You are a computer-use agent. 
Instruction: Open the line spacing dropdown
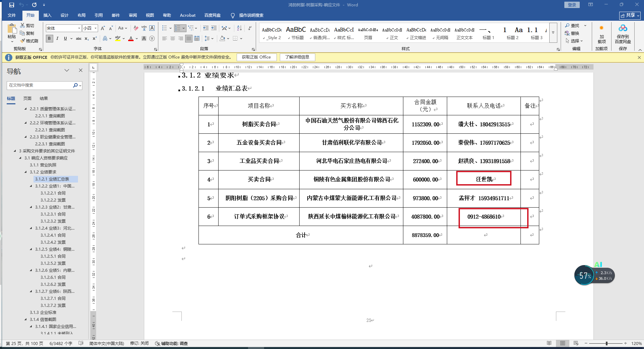pyautogui.click(x=209, y=38)
